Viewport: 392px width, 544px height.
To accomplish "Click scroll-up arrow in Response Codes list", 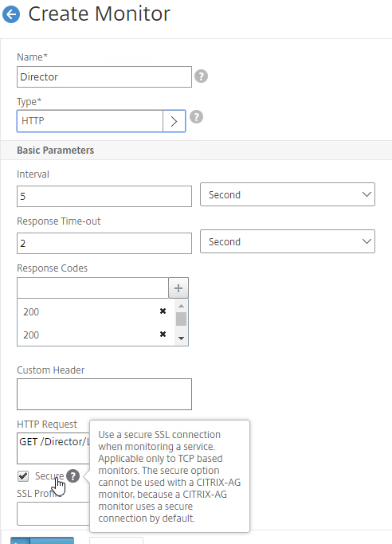I will coord(181,306).
